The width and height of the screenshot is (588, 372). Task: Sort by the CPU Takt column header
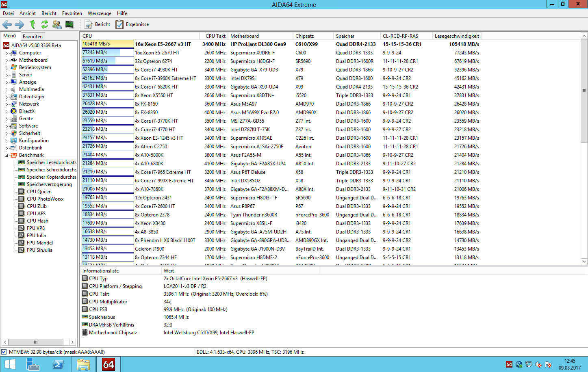pos(214,36)
